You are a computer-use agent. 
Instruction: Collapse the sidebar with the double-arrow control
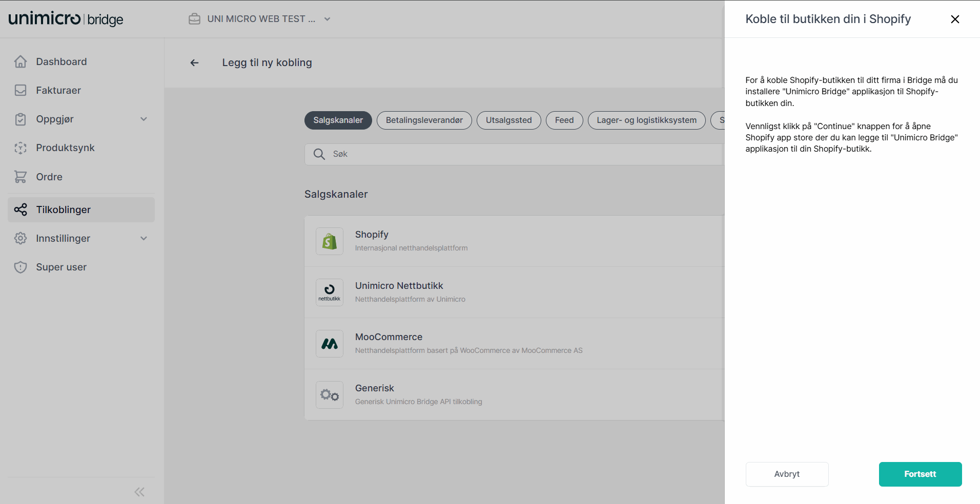[x=139, y=492]
